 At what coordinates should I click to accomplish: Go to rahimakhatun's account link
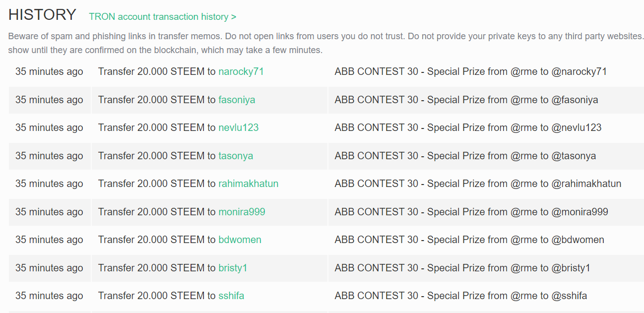click(x=248, y=184)
